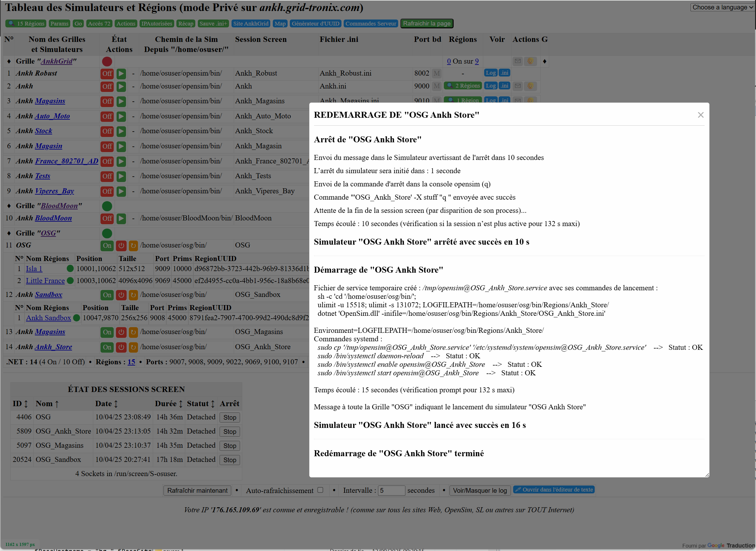Screen dimensions: 756x551
Task: Start the Ankh Robust simulator with play icon
Action: [121, 73]
